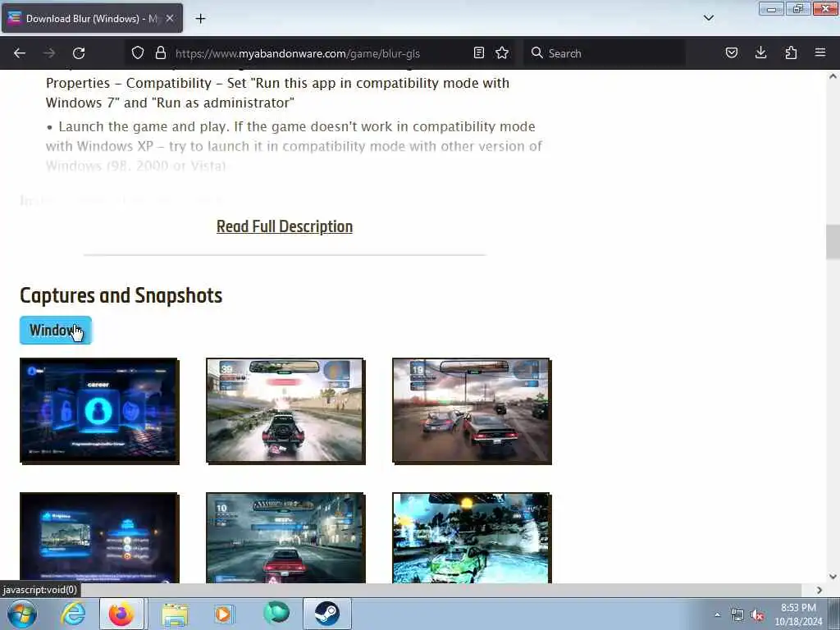Focus the Search input field

click(605, 53)
